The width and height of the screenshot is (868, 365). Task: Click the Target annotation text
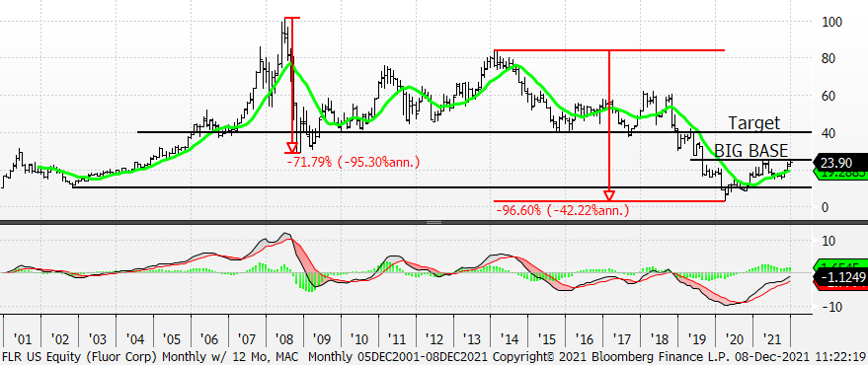coord(754,122)
